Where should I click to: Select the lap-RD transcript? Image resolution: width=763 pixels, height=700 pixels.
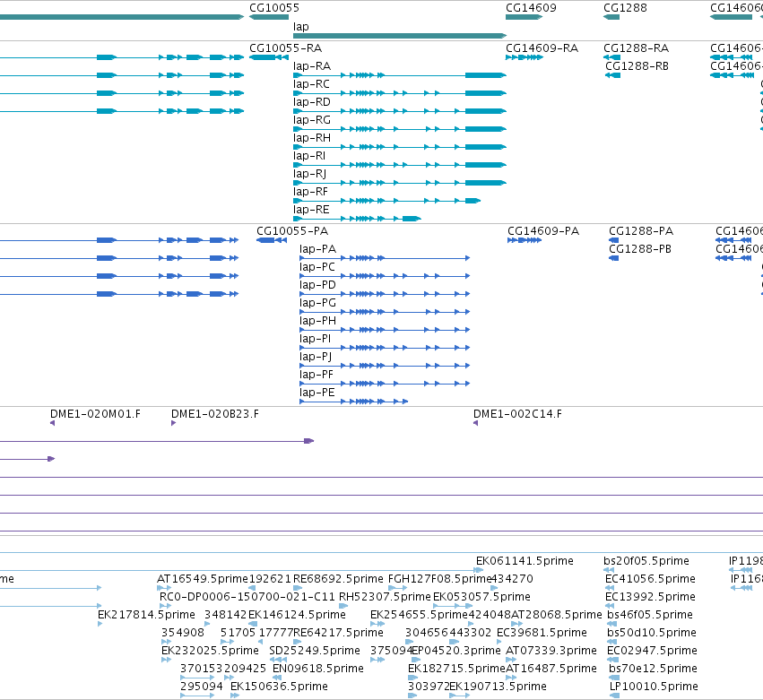click(400, 111)
